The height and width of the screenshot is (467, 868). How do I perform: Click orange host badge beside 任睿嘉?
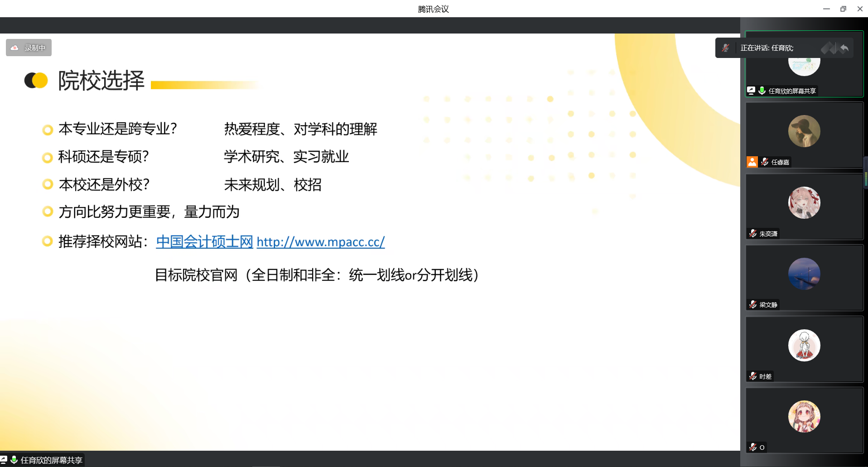(752, 162)
